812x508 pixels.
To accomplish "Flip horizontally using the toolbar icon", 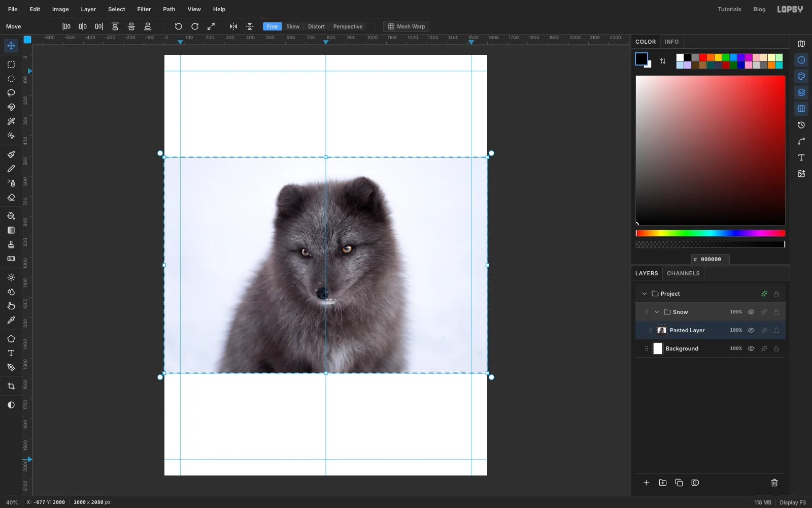I will click(233, 26).
